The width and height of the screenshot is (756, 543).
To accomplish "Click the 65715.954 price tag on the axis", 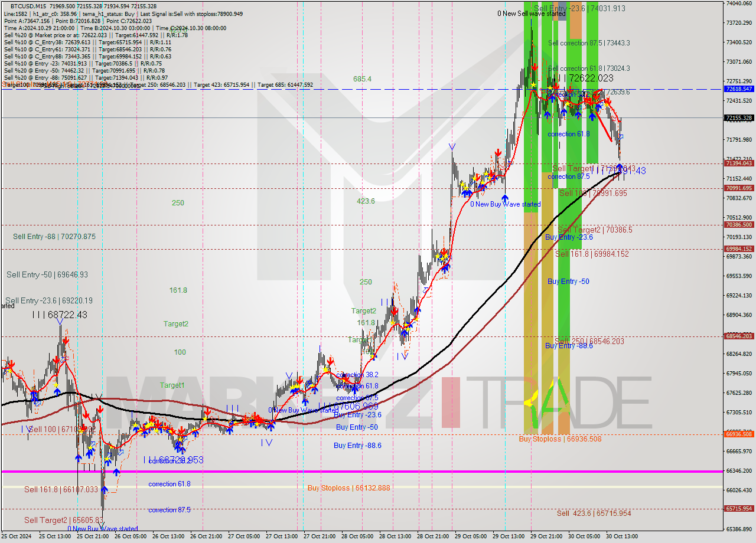I will (x=738, y=508).
